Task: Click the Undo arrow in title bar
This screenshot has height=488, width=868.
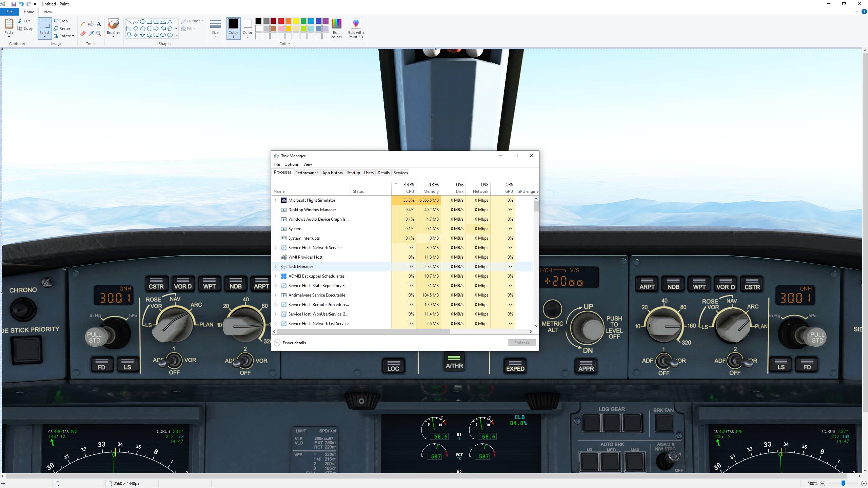Action: tap(21, 4)
